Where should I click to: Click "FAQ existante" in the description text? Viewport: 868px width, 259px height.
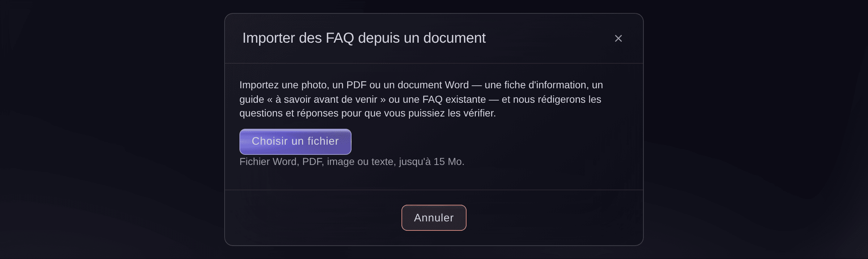pyautogui.click(x=454, y=99)
